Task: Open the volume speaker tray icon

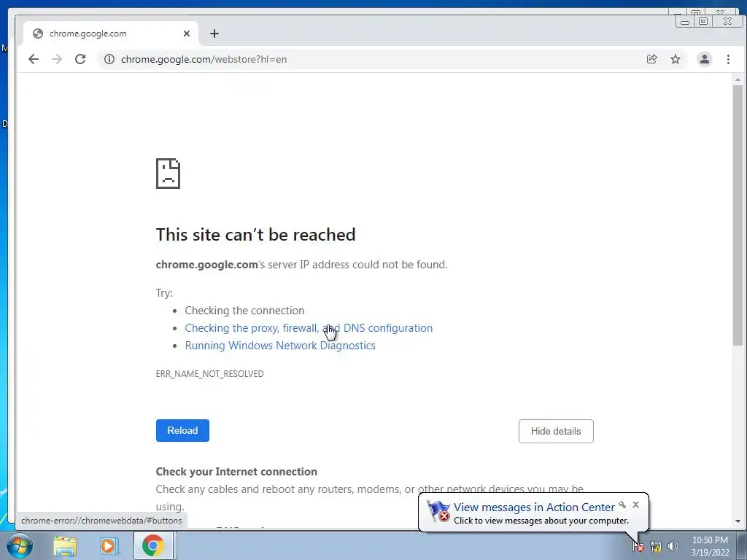Action: click(673, 546)
